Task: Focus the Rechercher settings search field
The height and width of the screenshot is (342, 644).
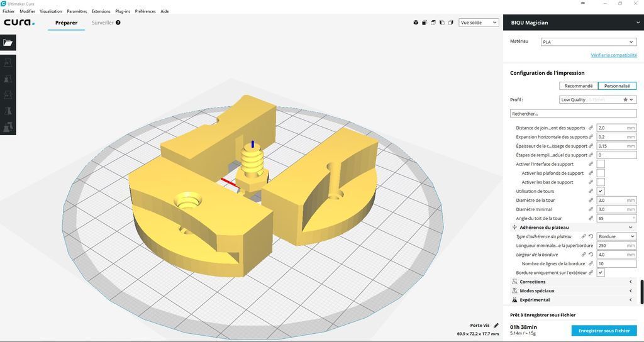Action: tap(574, 113)
